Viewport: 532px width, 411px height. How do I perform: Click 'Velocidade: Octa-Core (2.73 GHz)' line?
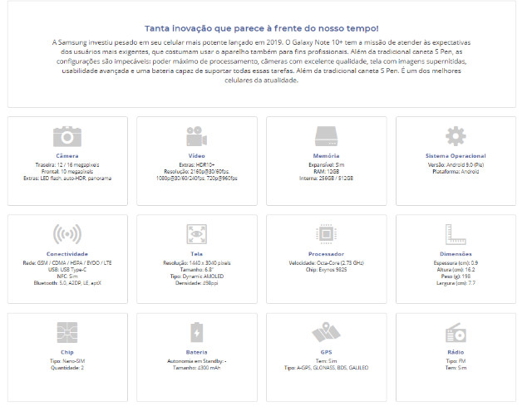326,263
